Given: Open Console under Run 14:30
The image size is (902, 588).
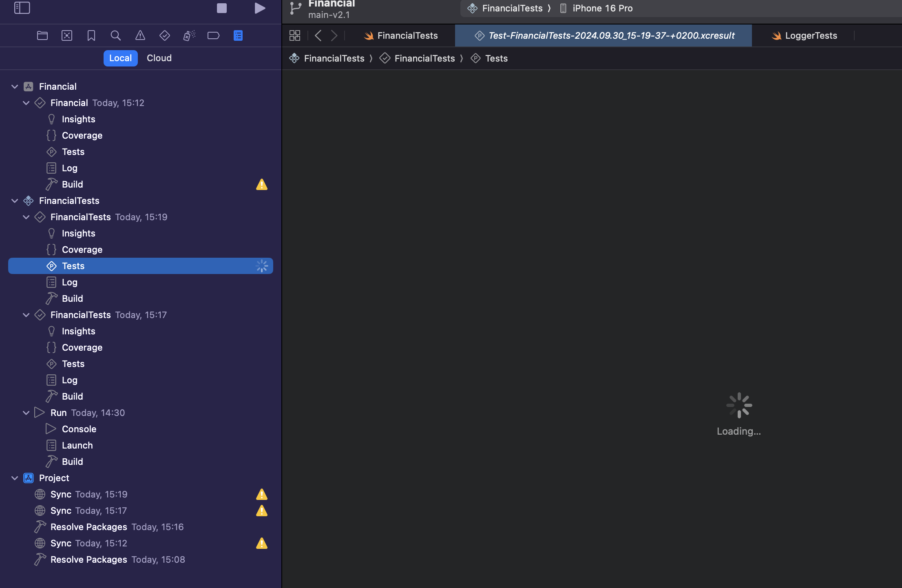Looking at the screenshot, I should (141, 429).
